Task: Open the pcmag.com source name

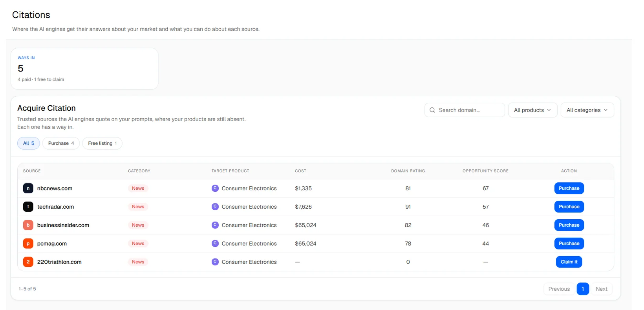Action: 52,244
